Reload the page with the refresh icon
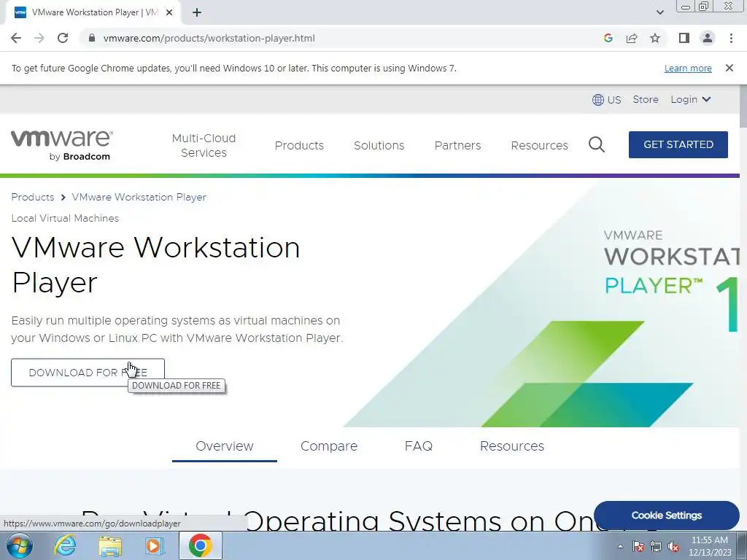 63,38
